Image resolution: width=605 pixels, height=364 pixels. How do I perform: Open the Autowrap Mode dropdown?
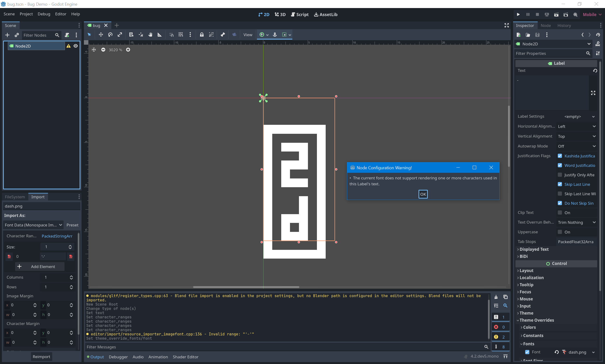coord(576,146)
